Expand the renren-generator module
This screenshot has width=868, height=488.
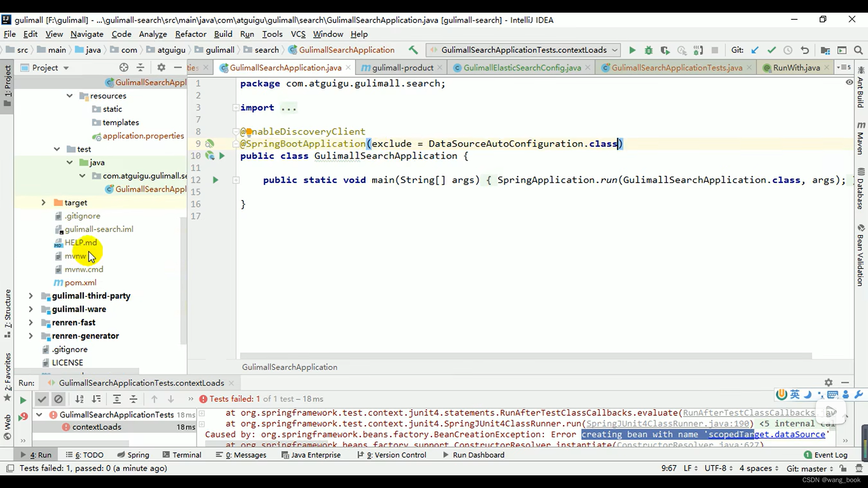(31, 336)
